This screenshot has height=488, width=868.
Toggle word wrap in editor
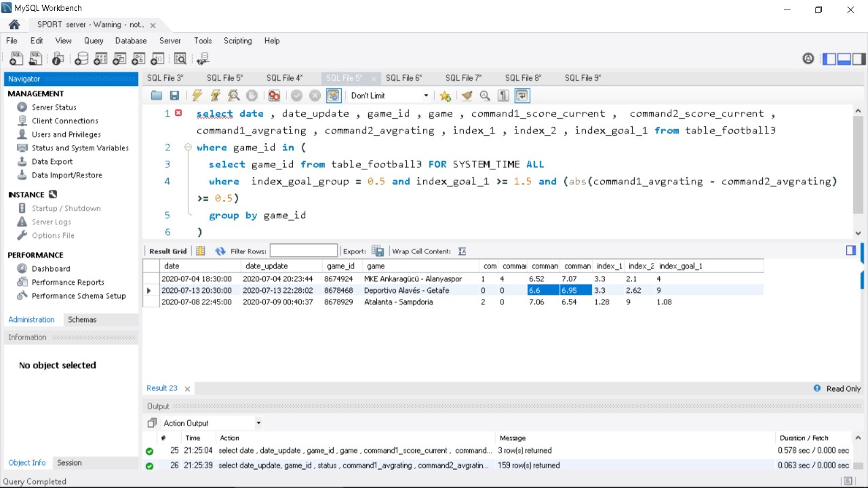tap(522, 96)
